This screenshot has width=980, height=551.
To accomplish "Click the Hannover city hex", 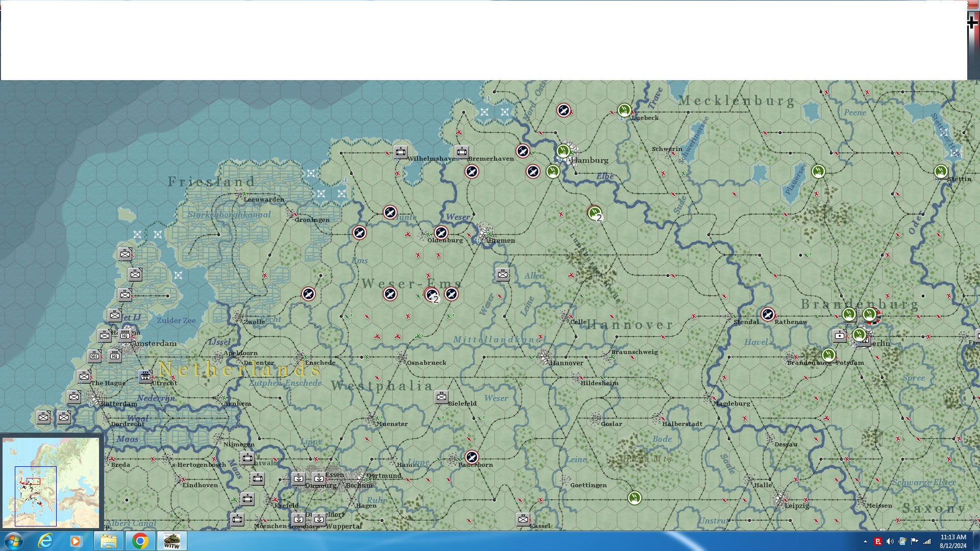I will coord(544,356).
